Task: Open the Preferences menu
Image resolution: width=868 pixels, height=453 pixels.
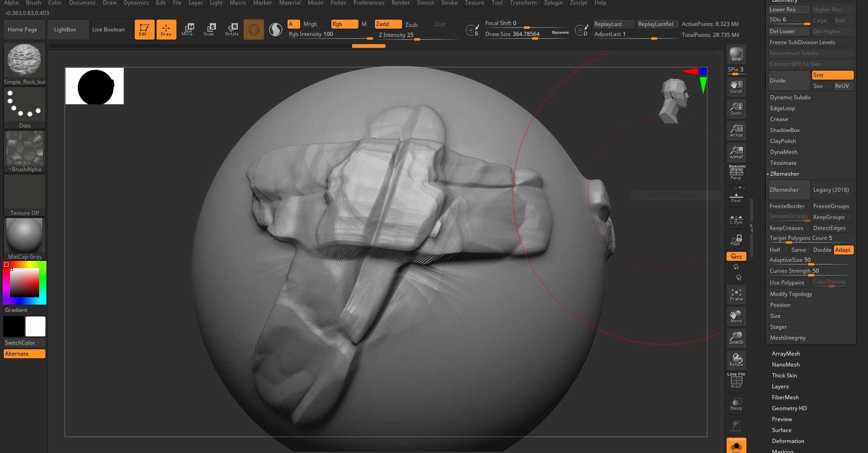Action: (x=368, y=3)
